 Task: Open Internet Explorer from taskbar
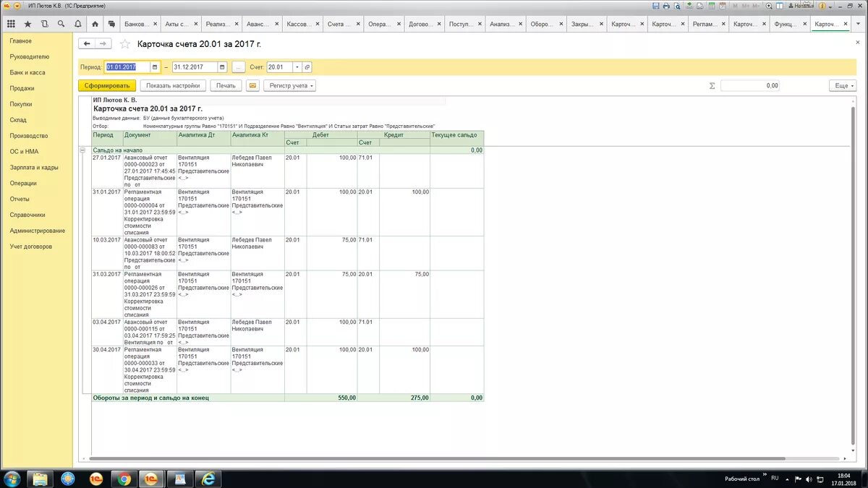(208, 478)
